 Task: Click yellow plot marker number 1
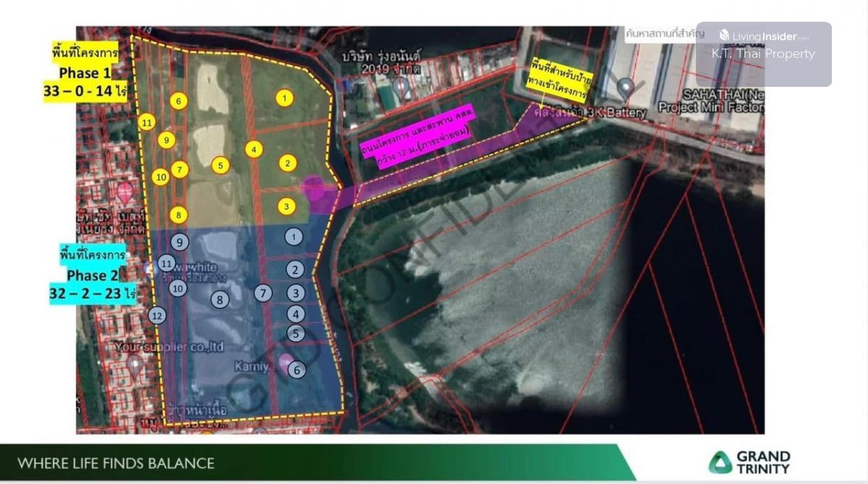285,97
